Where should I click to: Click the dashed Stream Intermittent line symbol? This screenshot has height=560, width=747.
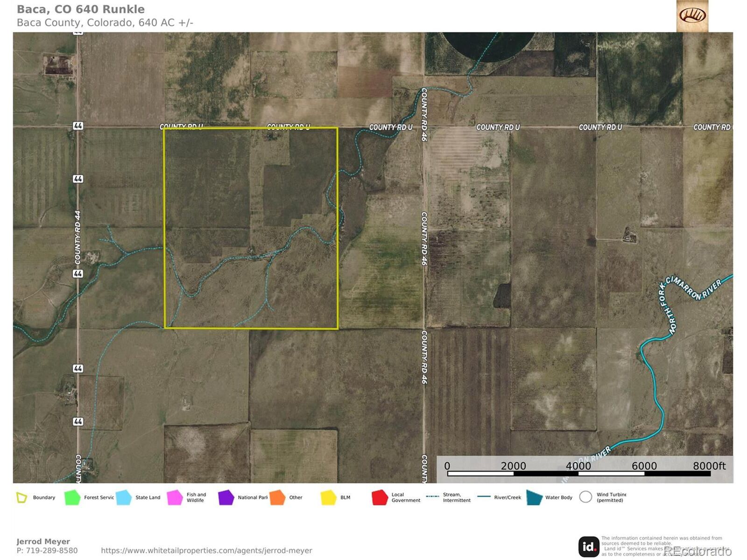[433, 497]
